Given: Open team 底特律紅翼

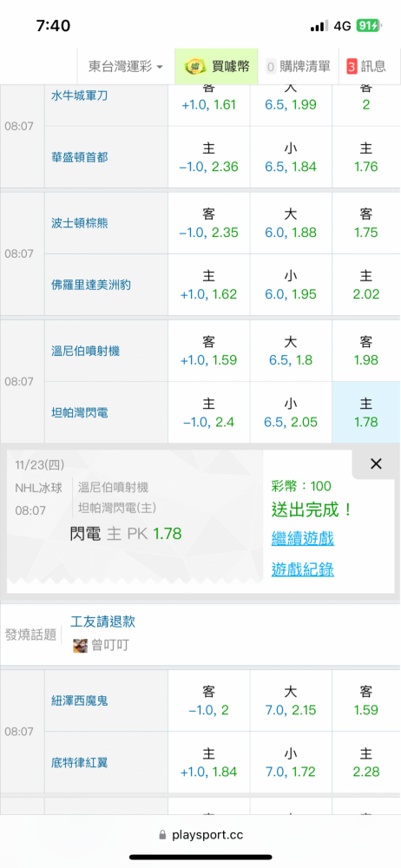Looking at the screenshot, I should (x=79, y=762).
